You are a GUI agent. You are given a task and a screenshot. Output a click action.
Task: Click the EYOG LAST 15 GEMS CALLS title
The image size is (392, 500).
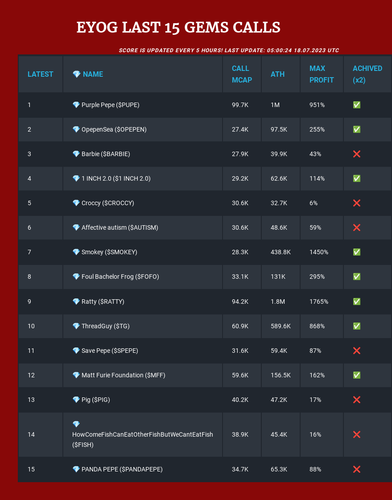(x=178, y=27)
